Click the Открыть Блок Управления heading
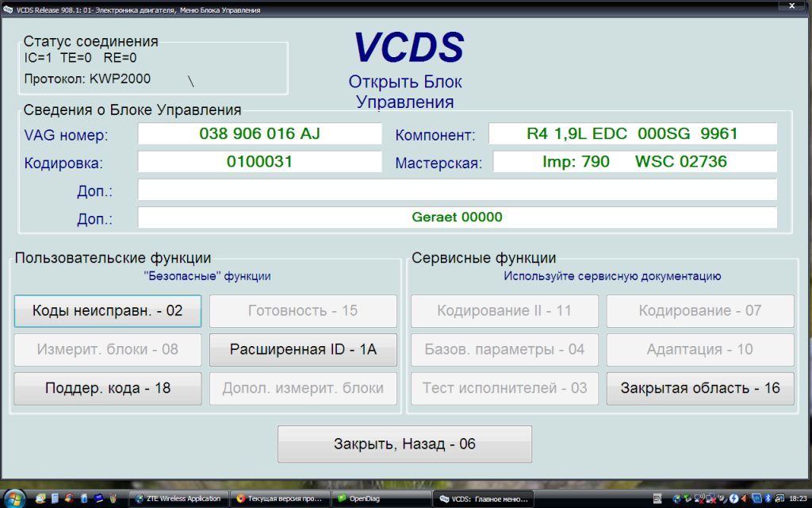Viewport: 812px width, 508px height. (x=405, y=92)
